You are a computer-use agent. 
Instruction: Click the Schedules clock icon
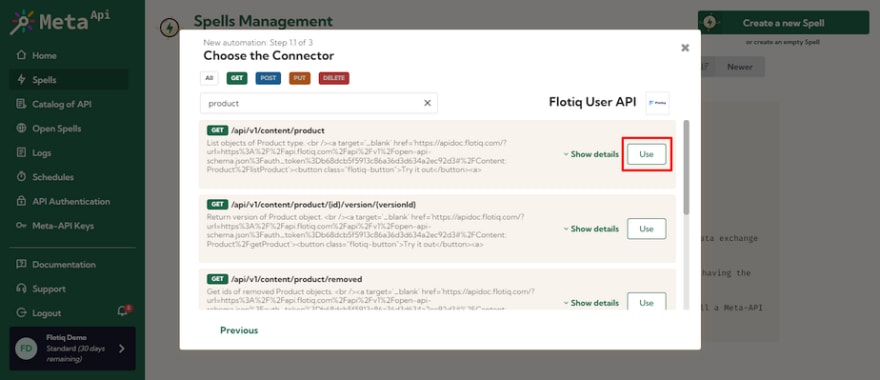(21, 176)
